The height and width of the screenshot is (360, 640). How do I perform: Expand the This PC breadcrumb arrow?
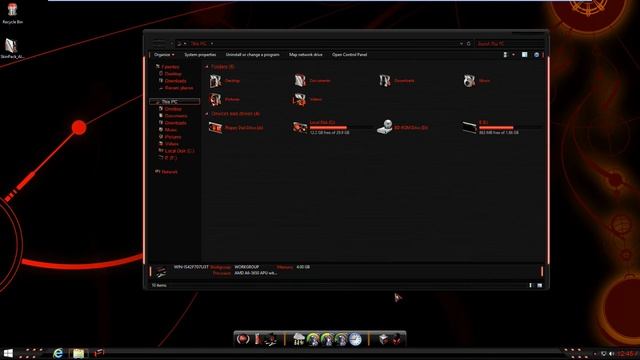[x=212, y=44]
